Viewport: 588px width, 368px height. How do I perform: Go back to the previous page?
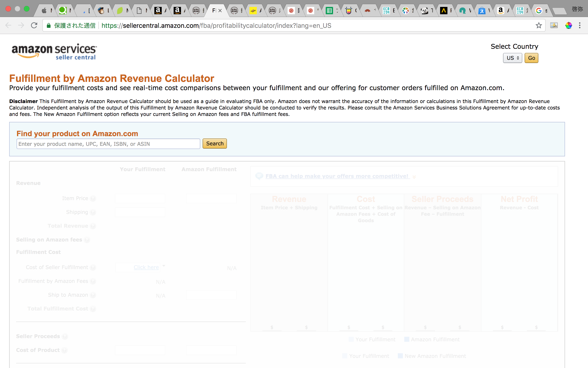pyautogui.click(x=8, y=25)
